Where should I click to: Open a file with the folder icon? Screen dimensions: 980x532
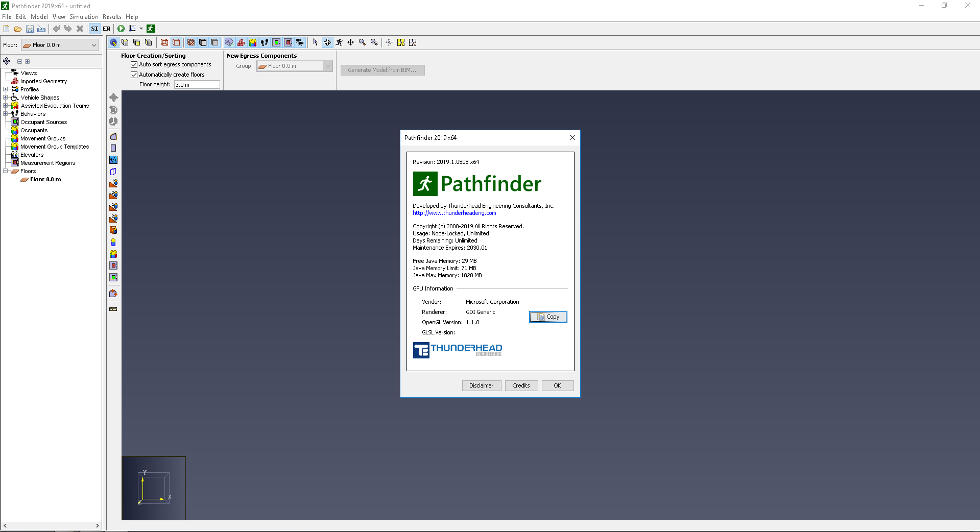pos(18,29)
